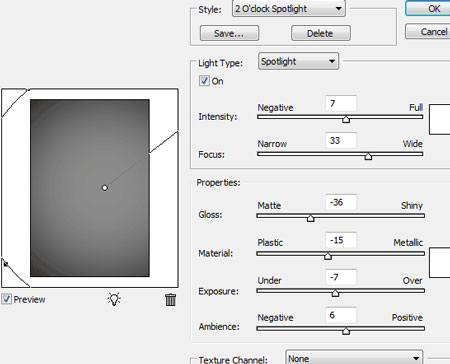450x364 pixels.
Task: Click the Focus value field showing 33
Action: click(341, 140)
